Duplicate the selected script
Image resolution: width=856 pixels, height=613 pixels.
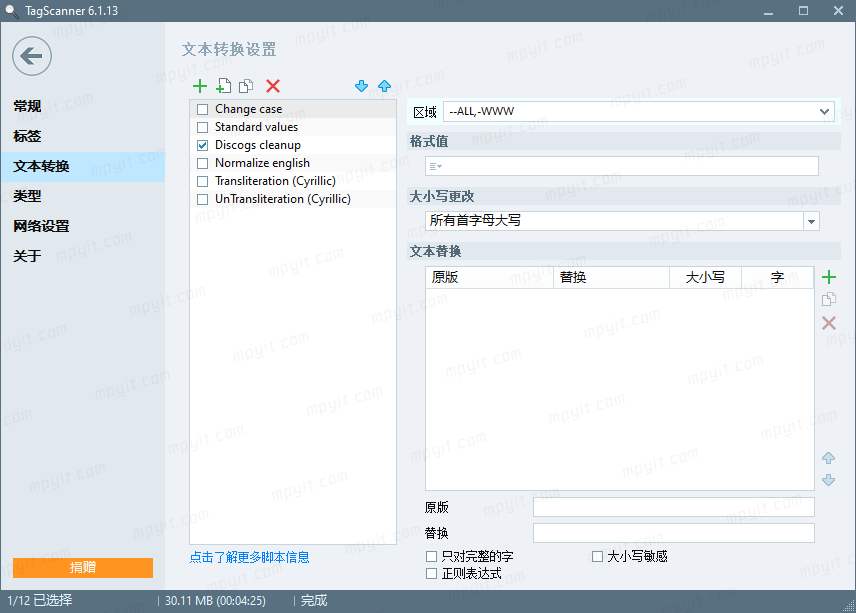tap(246, 86)
